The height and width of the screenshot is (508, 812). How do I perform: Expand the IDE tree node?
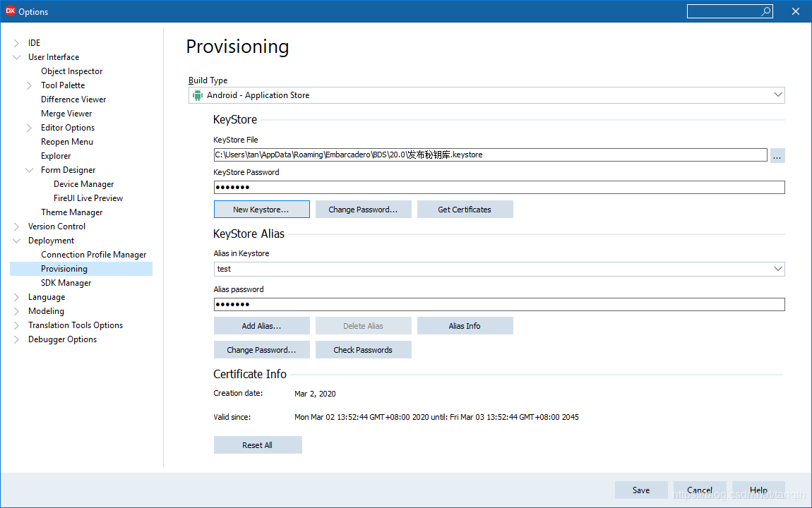coord(16,43)
